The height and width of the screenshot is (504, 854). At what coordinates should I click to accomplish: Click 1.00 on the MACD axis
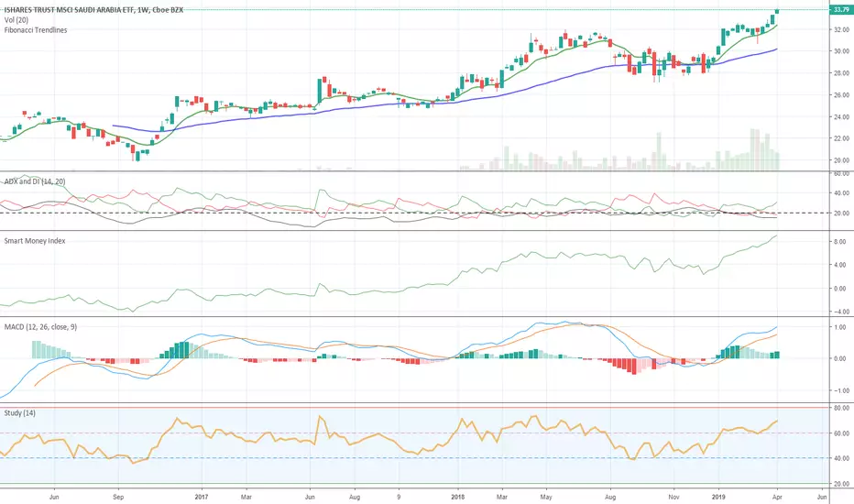[x=840, y=327]
